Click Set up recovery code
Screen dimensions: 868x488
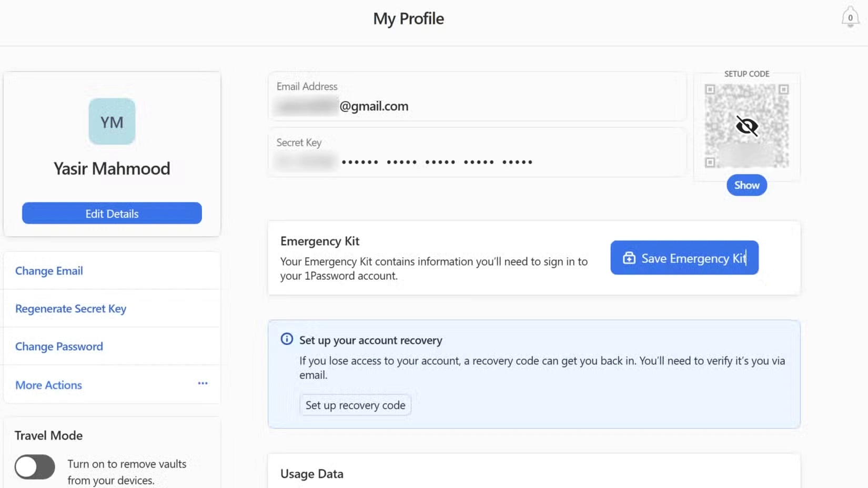coord(355,405)
